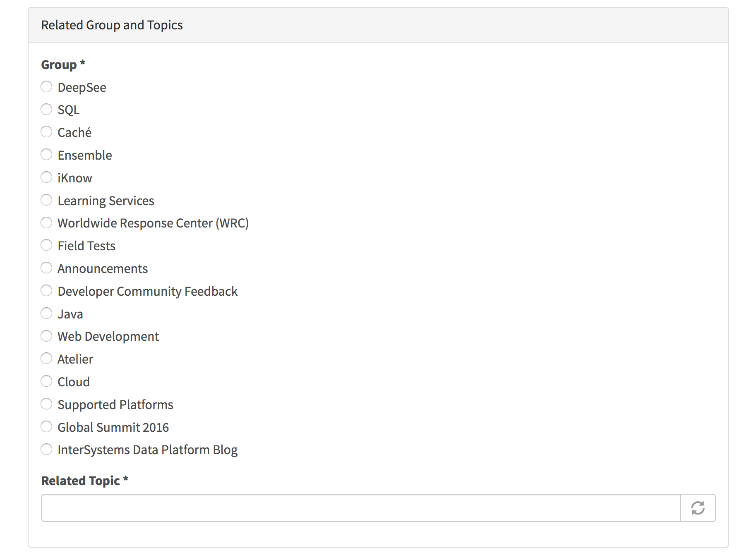The width and height of the screenshot is (739, 560).
Task: Select InterSystems Data Platform Blog group
Action: click(x=46, y=449)
